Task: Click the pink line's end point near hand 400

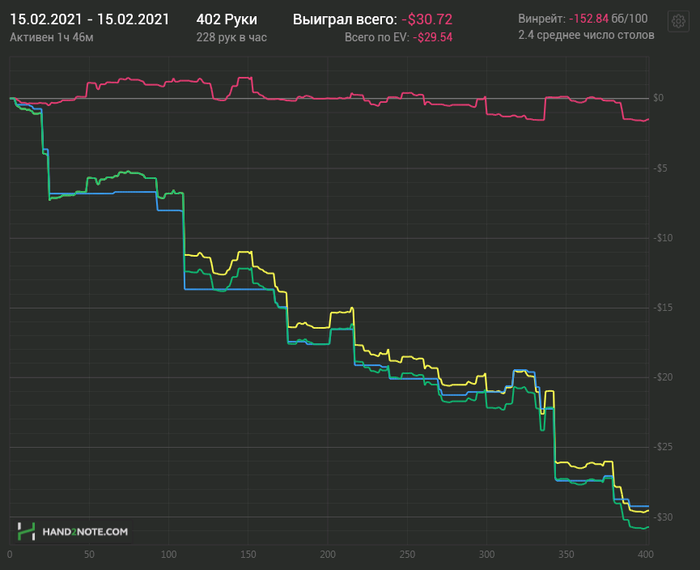Action: click(647, 120)
